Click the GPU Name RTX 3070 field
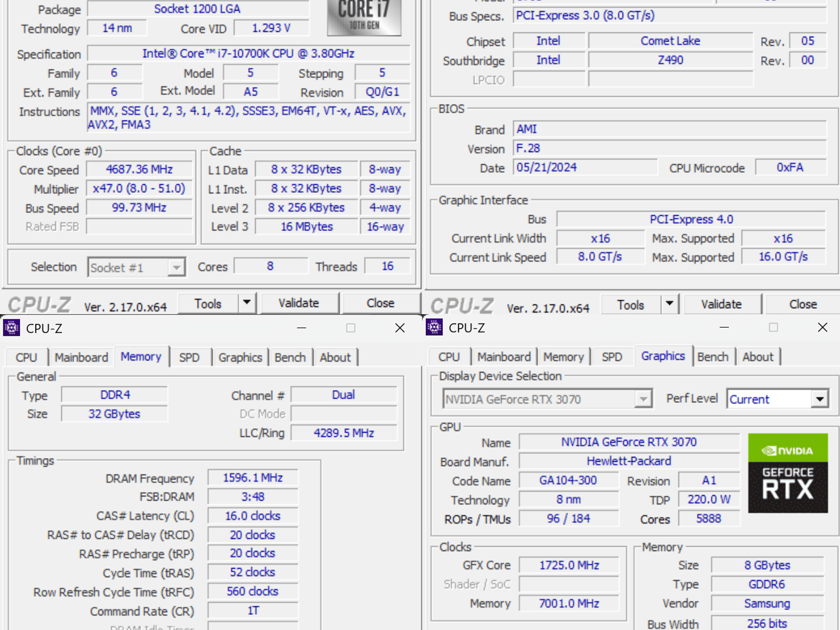Image resolution: width=840 pixels, height=630 pixels. 629,442
